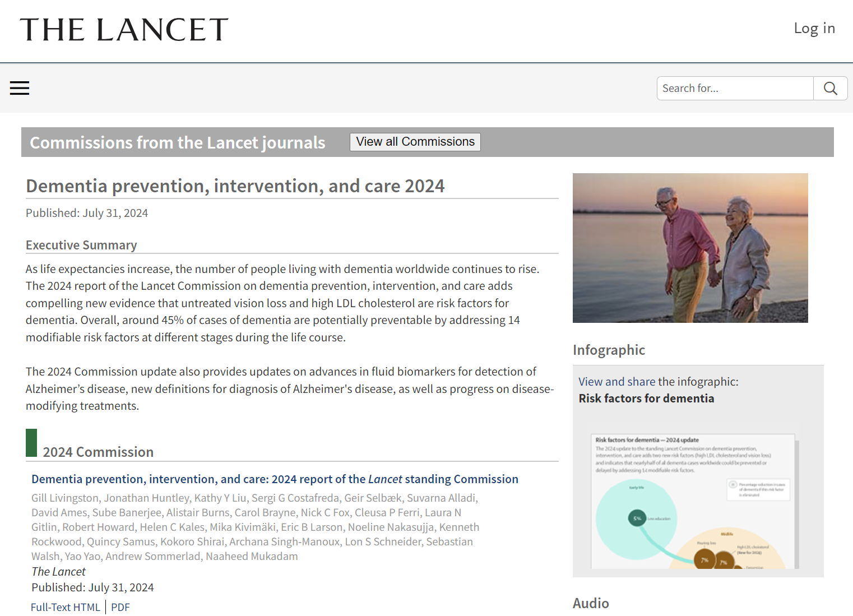Click the Log in link
The width and height of the screenshot is (853, 616).
[x=814, y=28]
